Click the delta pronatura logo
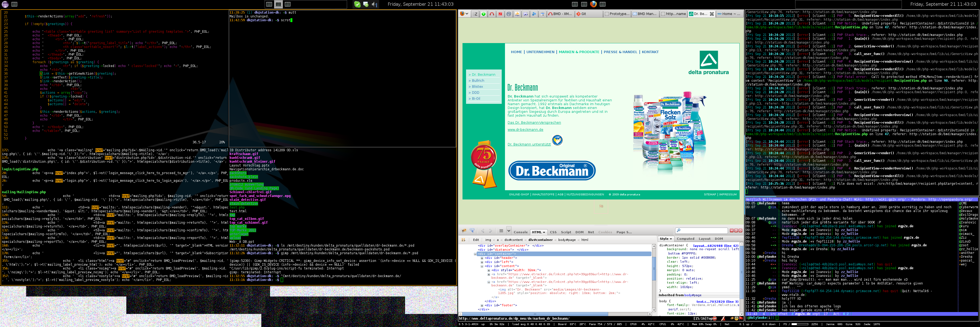 click(x=708, y=63)
